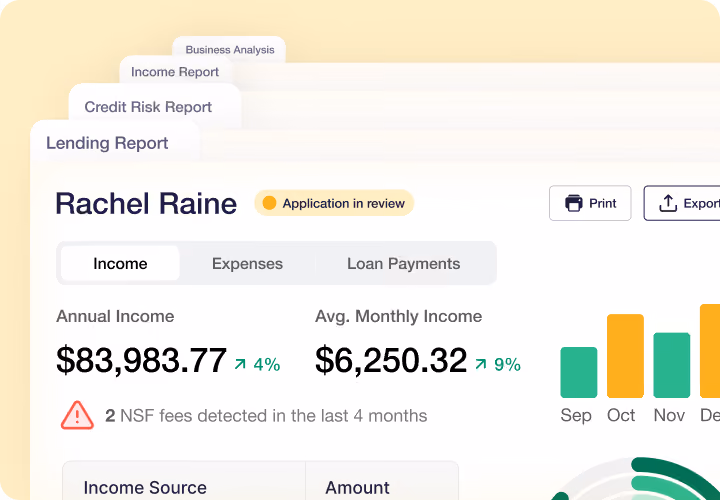Select the Oct bar in chart
The image size is (720, 500).
(x=625, y=356)
